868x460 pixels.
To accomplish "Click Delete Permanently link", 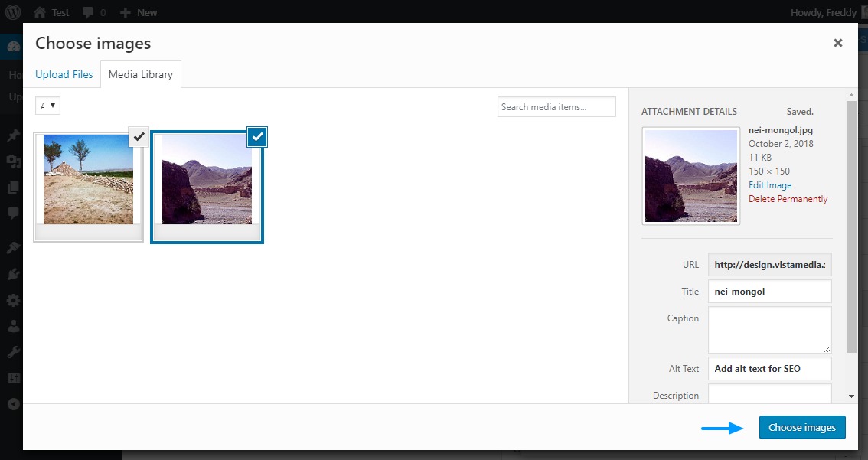I will click(788, 199).
